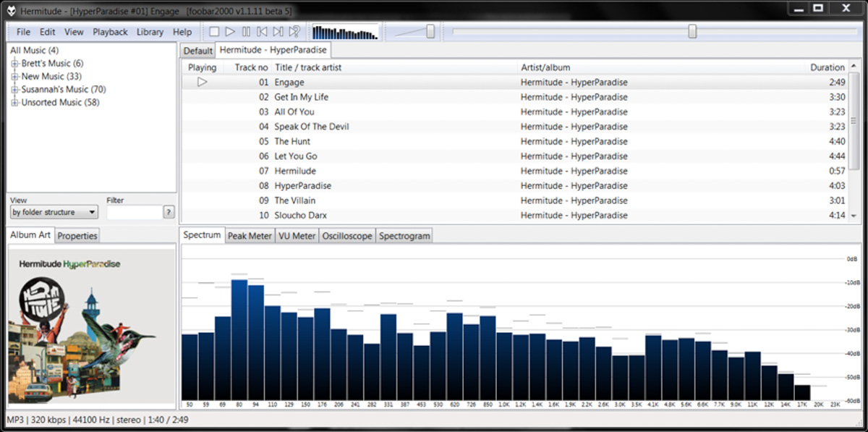Screen dimensions: 868x432
Task: Open the Properties tab
Action: tap(77, 236)
